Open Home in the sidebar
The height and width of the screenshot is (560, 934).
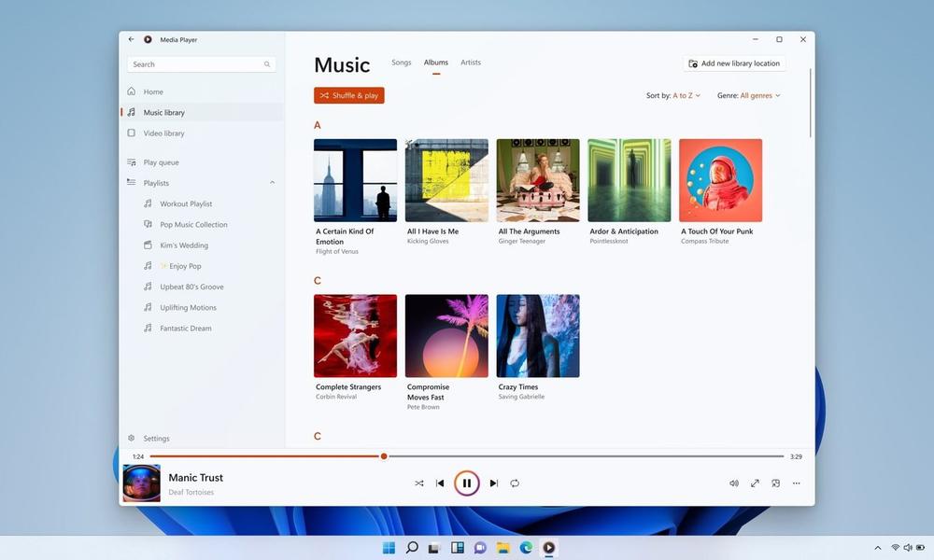(x=202, y=91)
